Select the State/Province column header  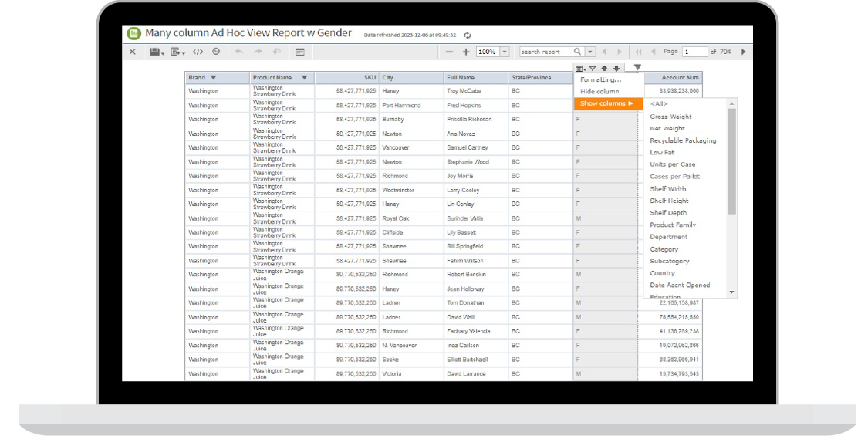[x=540, y=78]
